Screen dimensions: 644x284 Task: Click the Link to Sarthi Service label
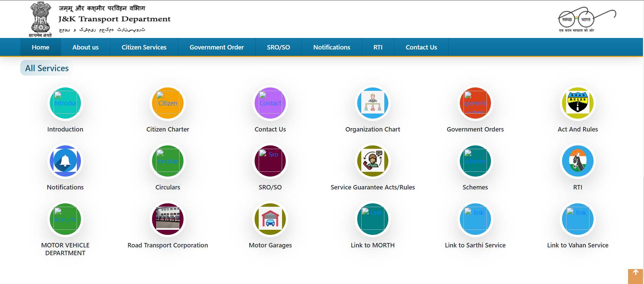[475, 245]
